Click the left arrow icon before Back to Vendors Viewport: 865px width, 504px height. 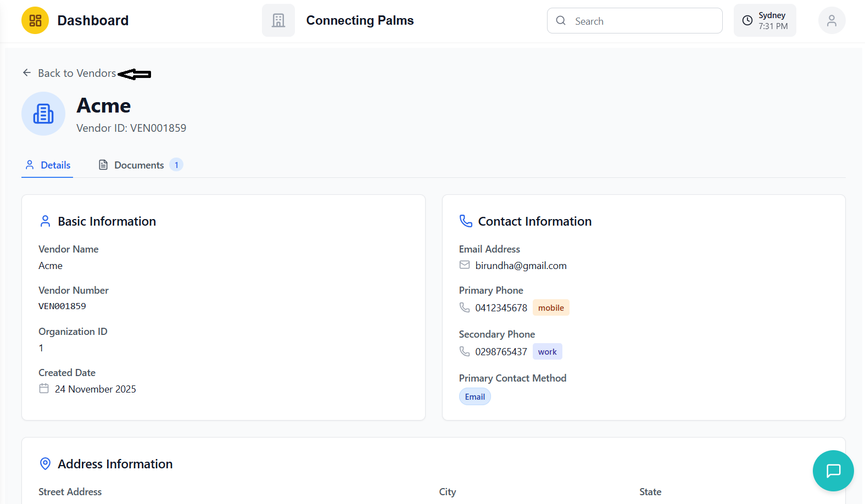(27, 73)
